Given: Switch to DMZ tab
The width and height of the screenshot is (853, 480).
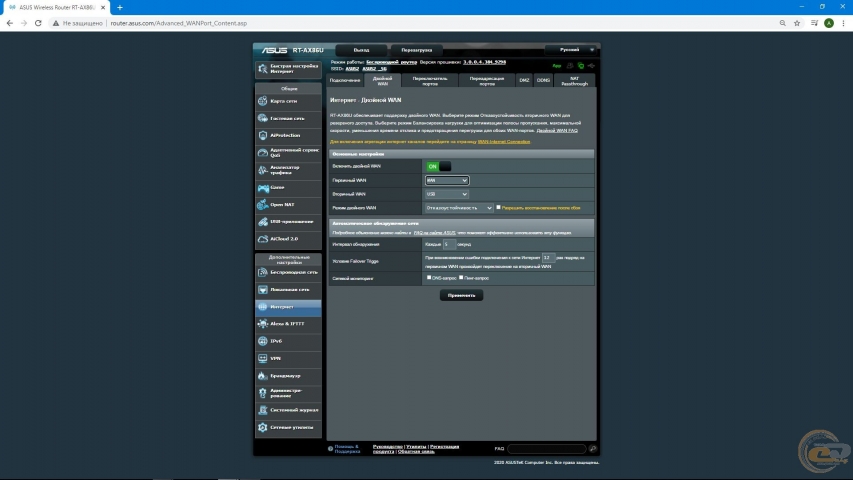Looking at the screenshot, I should pos(524,81).
